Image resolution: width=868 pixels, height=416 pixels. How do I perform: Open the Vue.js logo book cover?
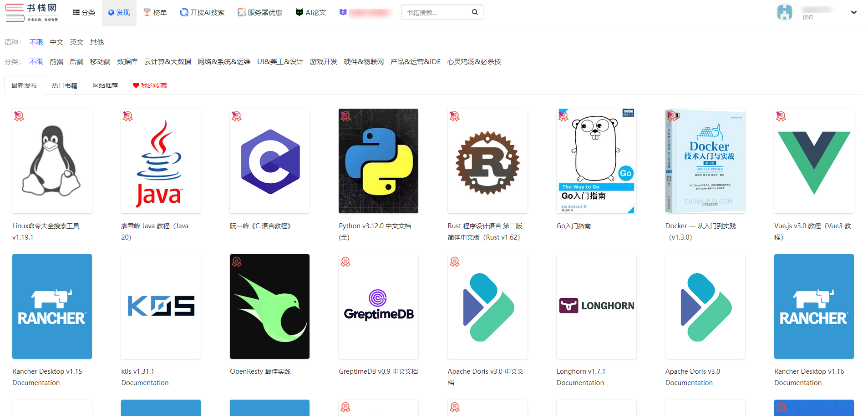pyautogui.click(x=814, y=161)
